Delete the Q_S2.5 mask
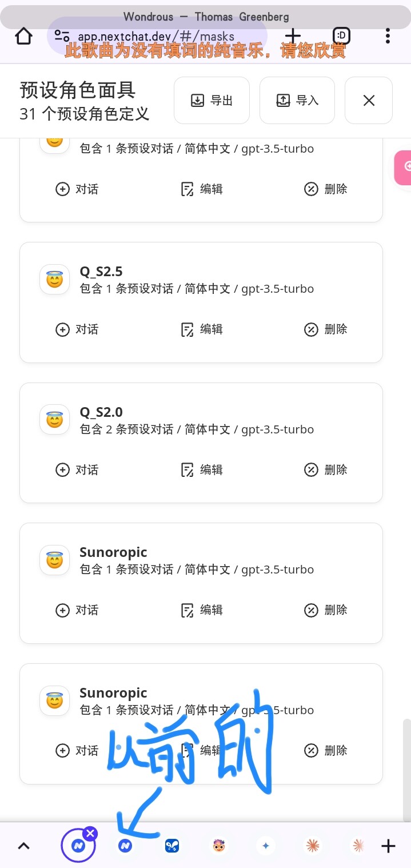Viewport: 411px width, 868px height. tap(326, 329)
